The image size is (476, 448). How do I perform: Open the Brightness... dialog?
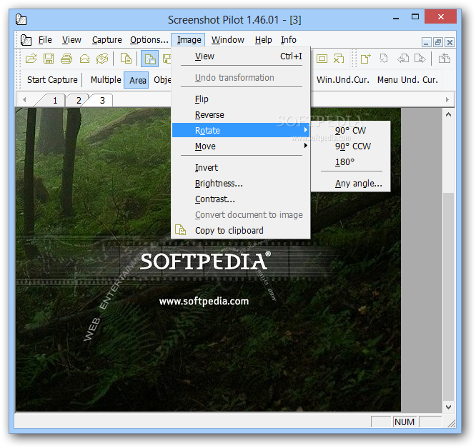click(241, 184)
